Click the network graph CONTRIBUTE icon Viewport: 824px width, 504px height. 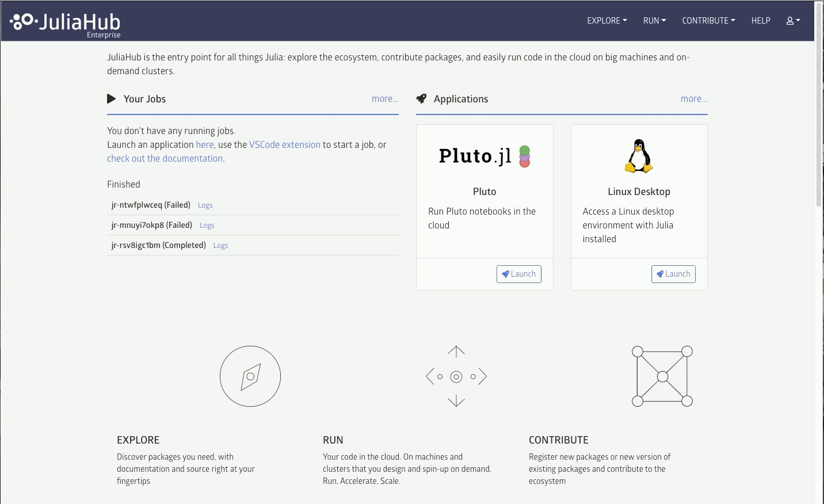(662, 376)
